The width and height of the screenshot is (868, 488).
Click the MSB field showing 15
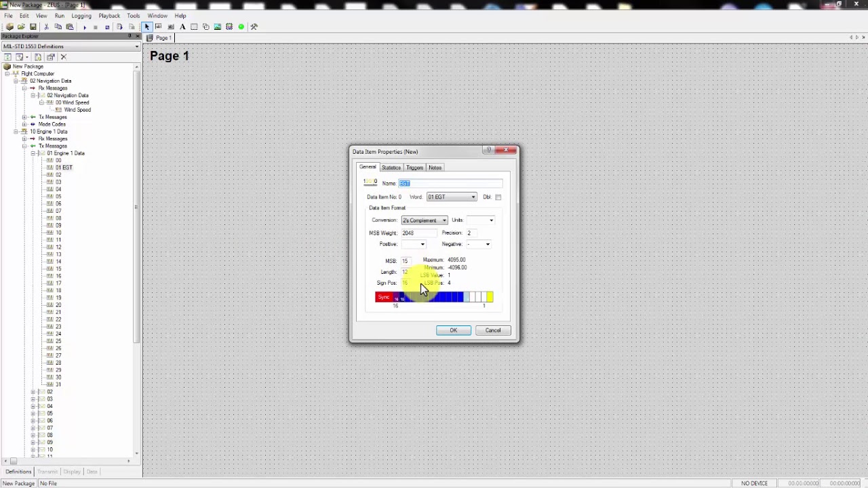(406, 261)
